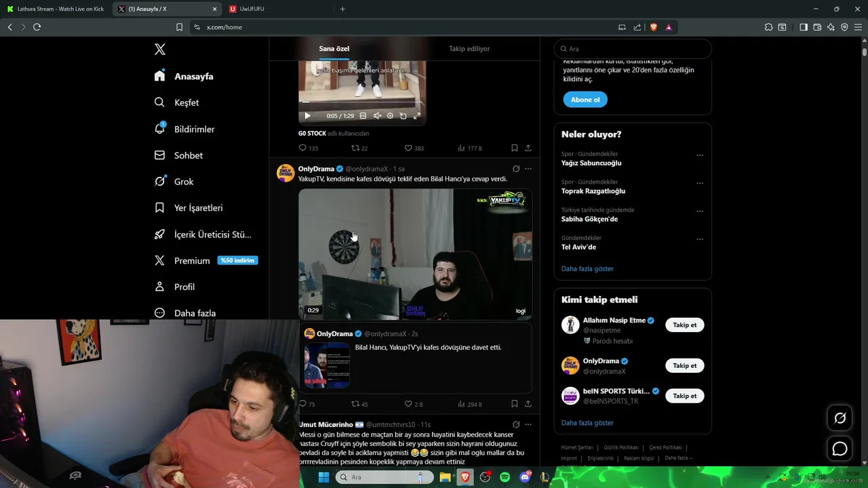Follow OnlyDrama suggestion
The height and width of the screenshot is (488, 868).
pyautogui.click(x=685, y=366)
